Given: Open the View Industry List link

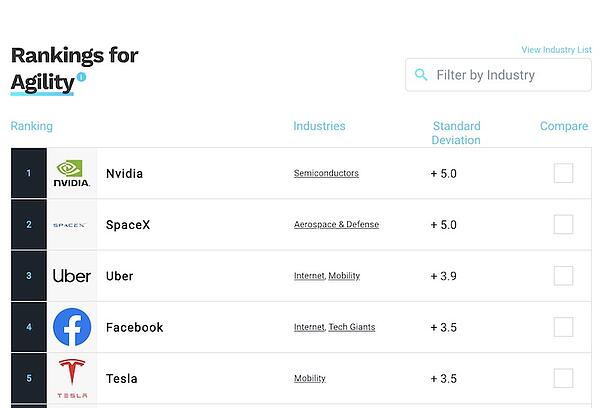Looking at the screenshot, I should [x=556, y=50].
